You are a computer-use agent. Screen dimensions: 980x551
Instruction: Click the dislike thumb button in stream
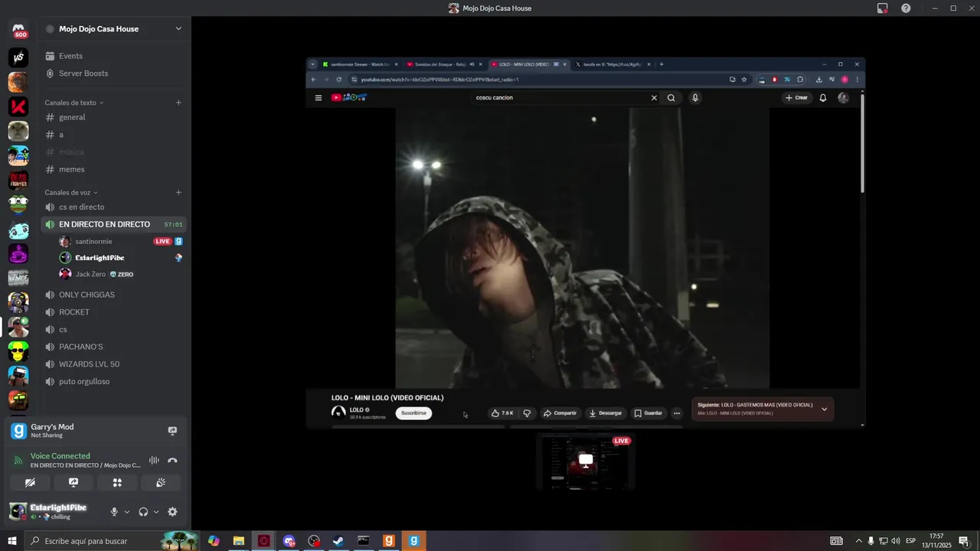[527, 413]
